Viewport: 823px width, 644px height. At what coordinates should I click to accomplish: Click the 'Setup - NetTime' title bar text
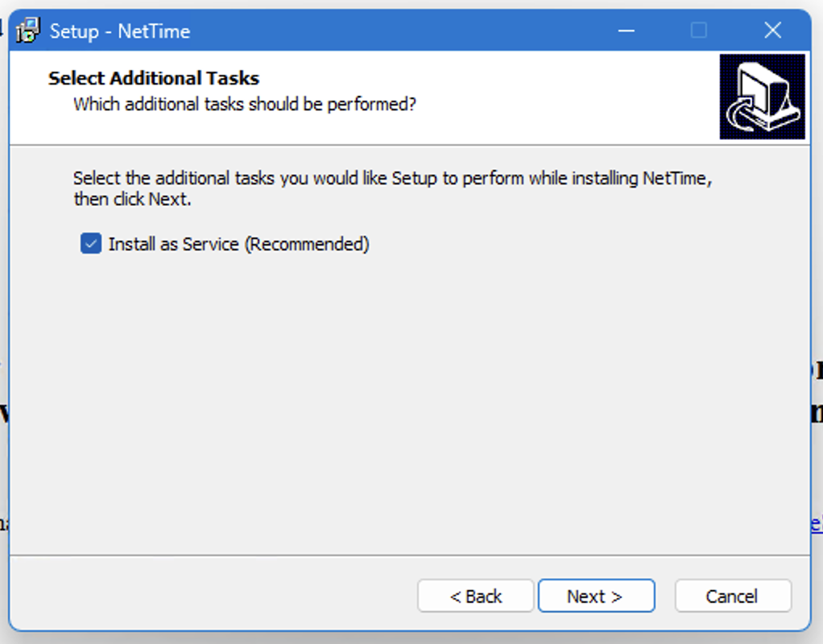coord(120,31)
